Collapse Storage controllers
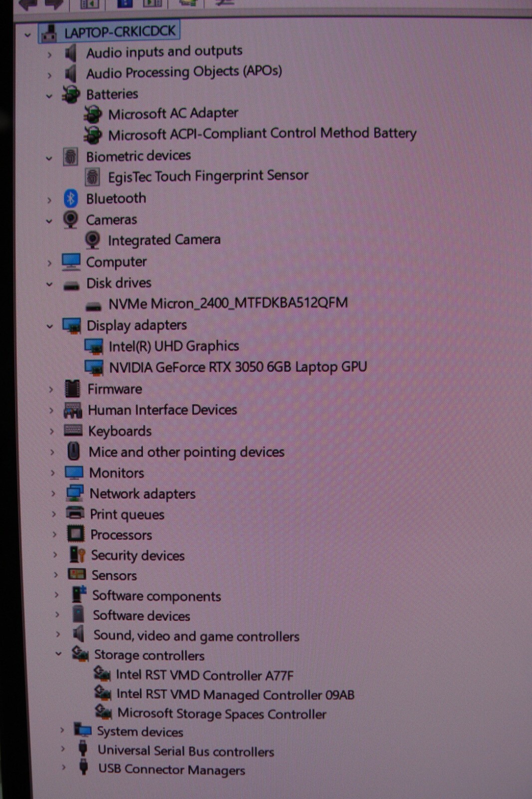This screenshot has width=532, height=799. [58, 655]
